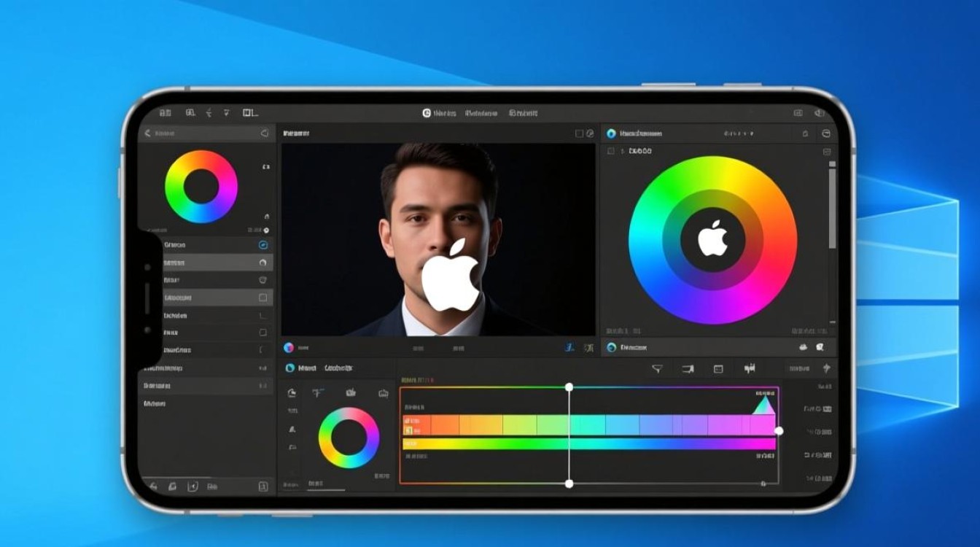Tick the square checkbox on the fourth list row

pyautogui.click(x=262, y=298)
